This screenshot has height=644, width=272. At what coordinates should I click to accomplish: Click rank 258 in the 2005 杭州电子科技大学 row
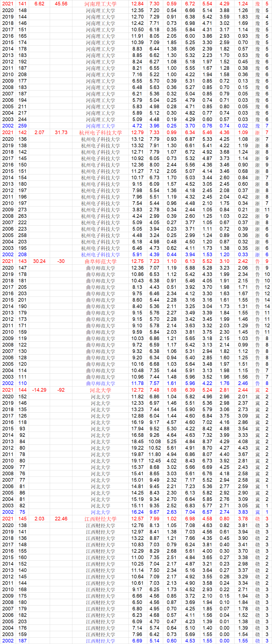pyautogui.click(x=22, y=235)
